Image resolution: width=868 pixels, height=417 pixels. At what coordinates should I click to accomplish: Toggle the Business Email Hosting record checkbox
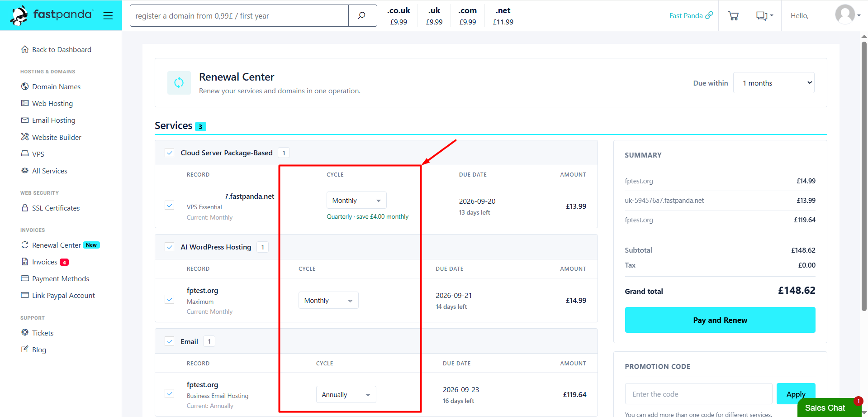coord(170,393)
